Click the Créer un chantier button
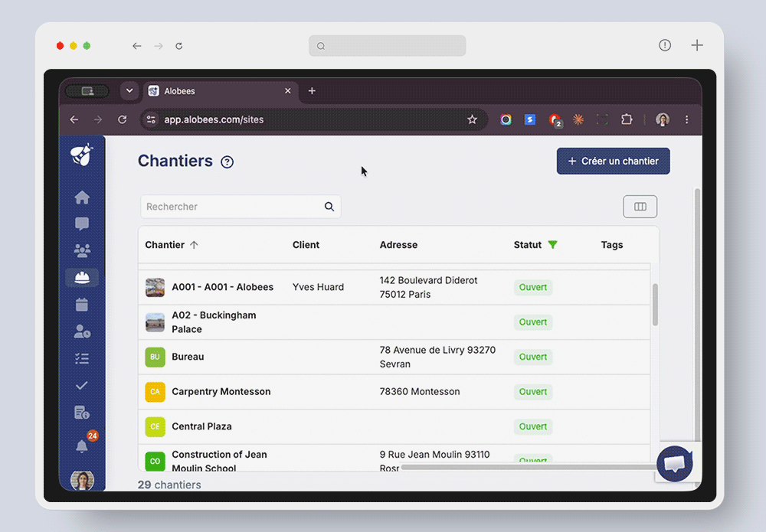Image resolution: width=766 pixels, height=532 pixels. [x=613, y=161]
